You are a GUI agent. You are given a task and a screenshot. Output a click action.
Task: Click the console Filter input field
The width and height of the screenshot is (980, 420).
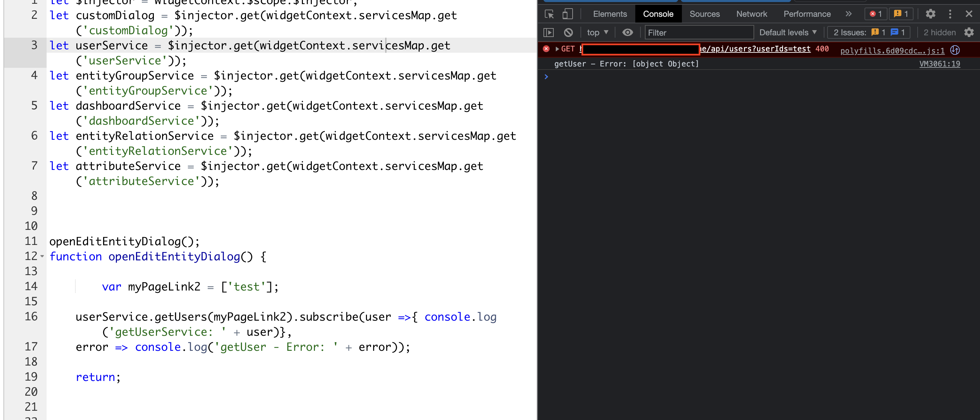click(699, 32)
